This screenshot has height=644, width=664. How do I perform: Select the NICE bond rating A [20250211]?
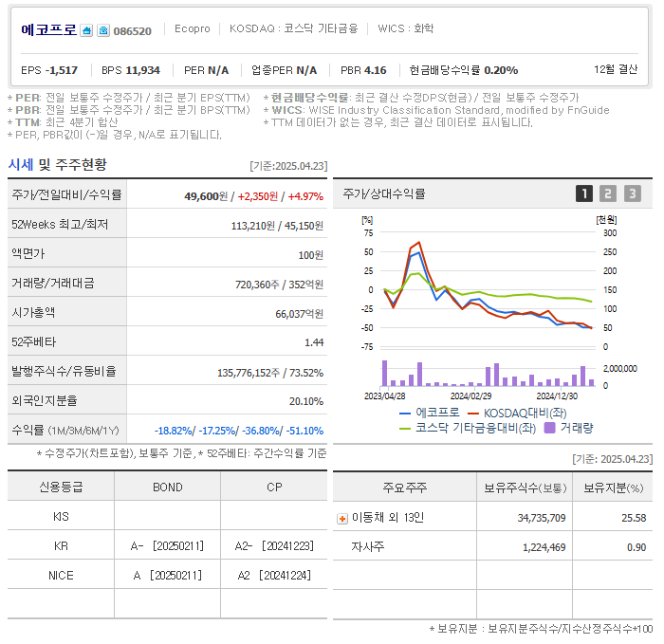tap(167, 576)
